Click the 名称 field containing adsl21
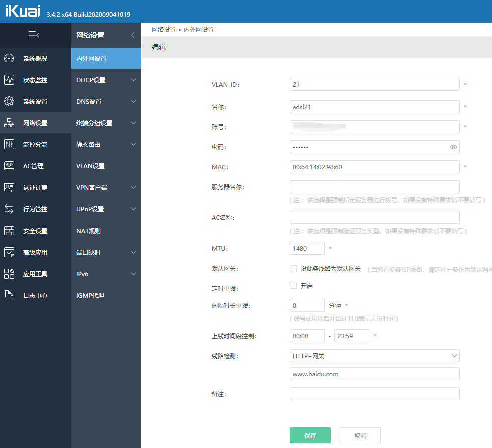Image resolution: width=492 pixels, height=448 pixels. point(375,107)
